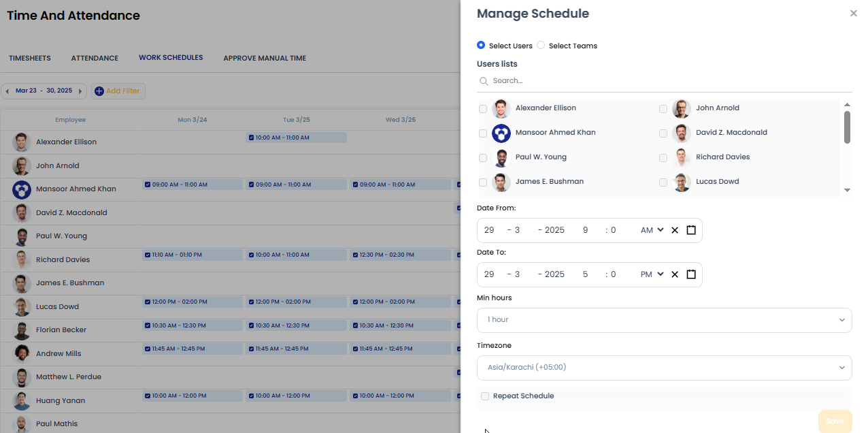Open the Date To calendar picker icon

click(x=691, y=274)
